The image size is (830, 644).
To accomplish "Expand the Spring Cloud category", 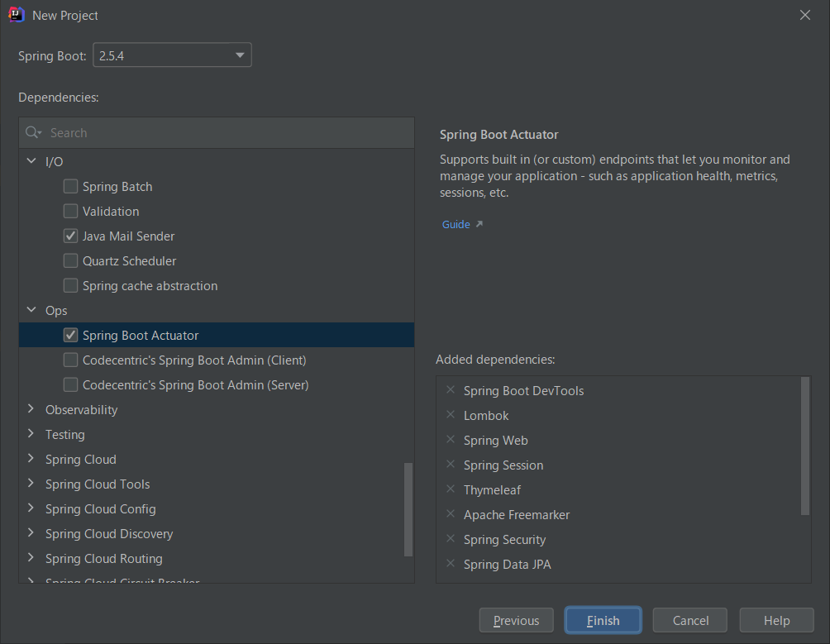I will pos(31,459).
